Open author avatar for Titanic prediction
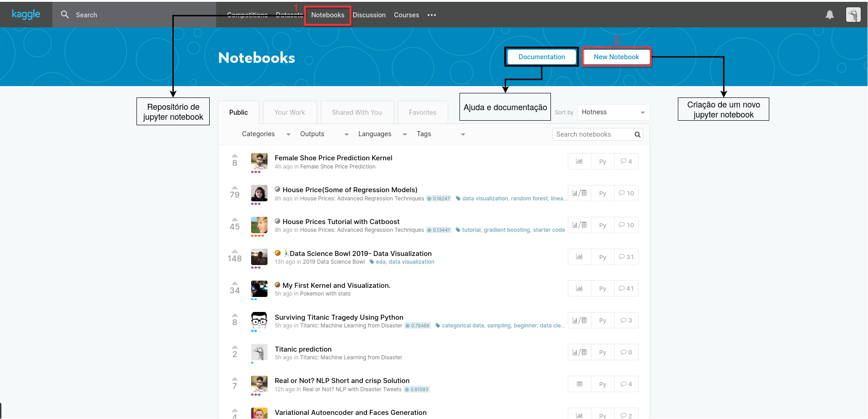Screen dimensions: 868x419 [x=259, y=353]
